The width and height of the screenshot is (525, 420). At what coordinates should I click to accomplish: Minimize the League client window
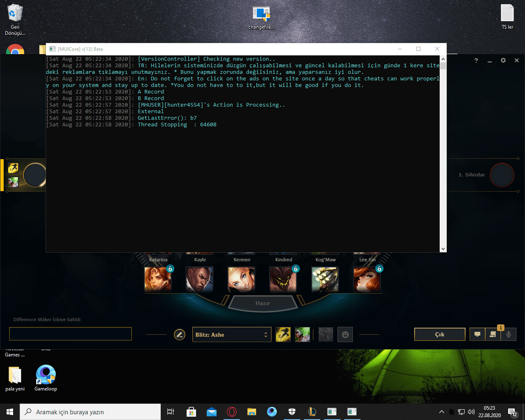490,61
